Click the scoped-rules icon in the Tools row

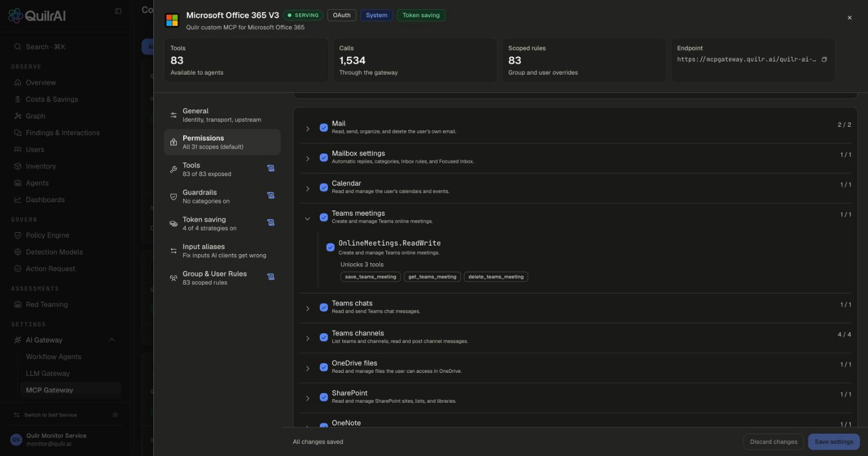point(270,169)
